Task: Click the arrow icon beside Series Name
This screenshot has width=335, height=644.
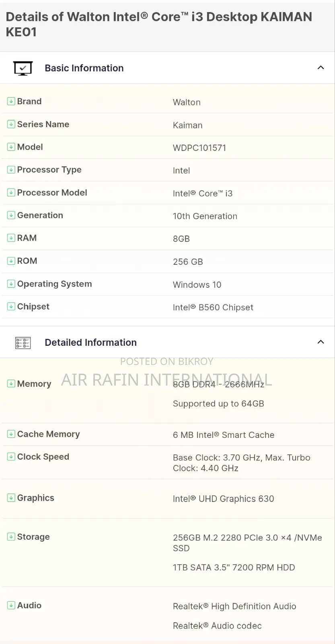Action: (x=11, y=124)
